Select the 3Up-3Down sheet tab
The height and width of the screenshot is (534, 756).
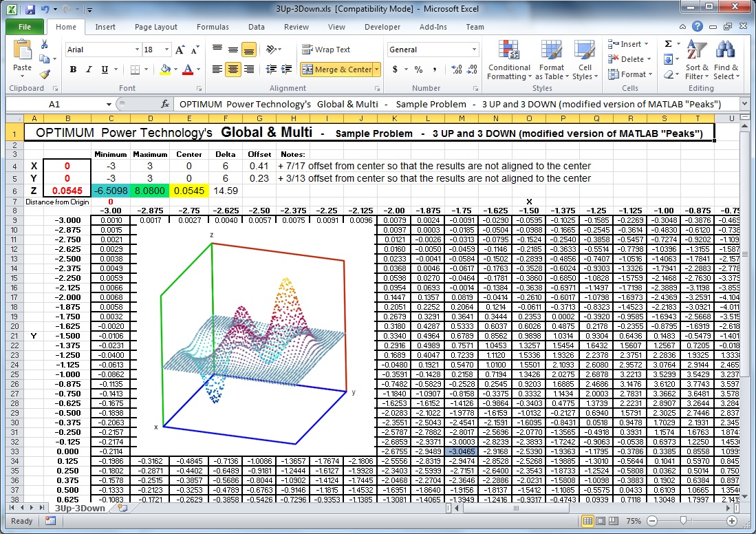80,508
